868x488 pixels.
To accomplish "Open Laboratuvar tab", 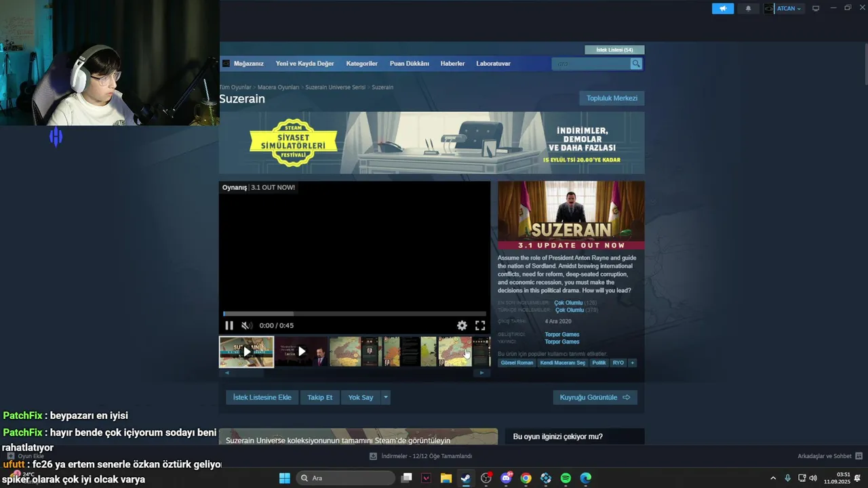I will click(493, 64).
